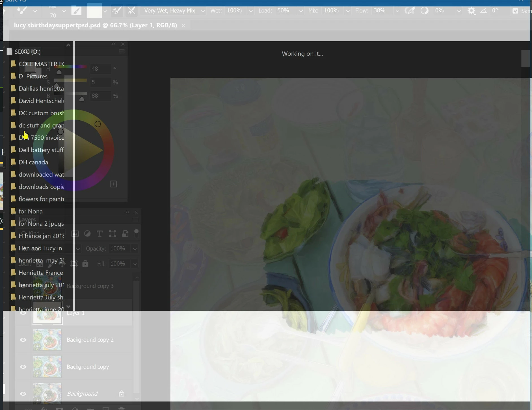Click the current brush load color swatch

(x=94, y=11)
